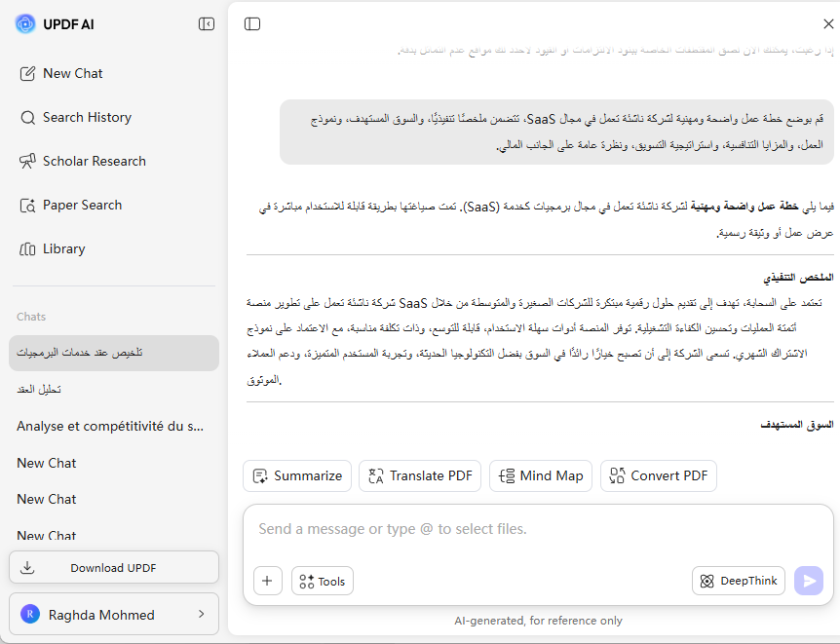This screenshot has height=644, width=840.
Task: Open the Tools menu button
Action: pyautogui.click(x=323, y=581)
